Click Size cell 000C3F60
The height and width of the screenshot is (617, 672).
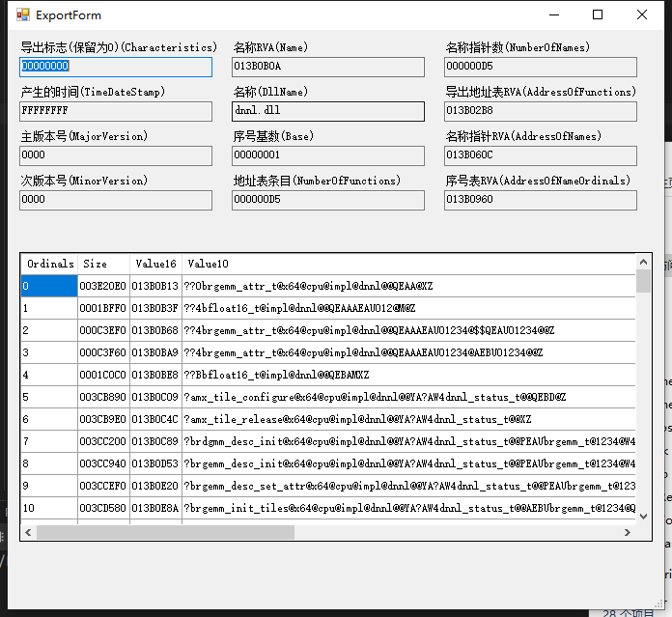(103, 352)
